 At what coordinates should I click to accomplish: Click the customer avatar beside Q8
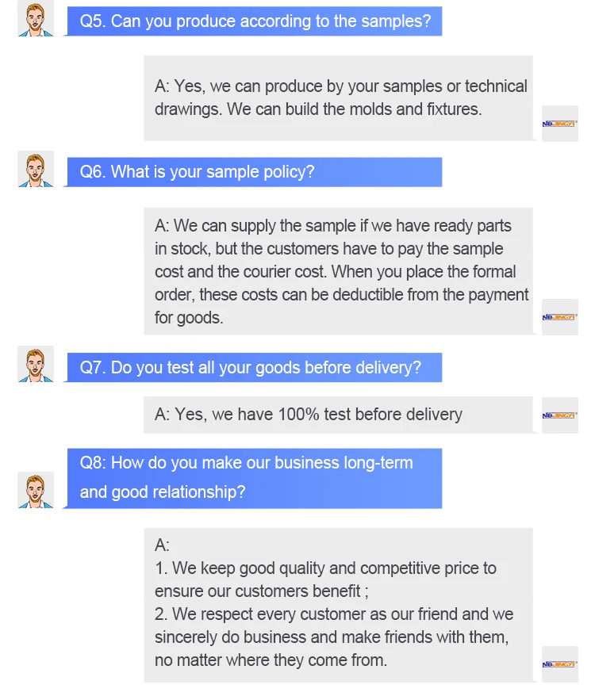[x=36, y=489]
